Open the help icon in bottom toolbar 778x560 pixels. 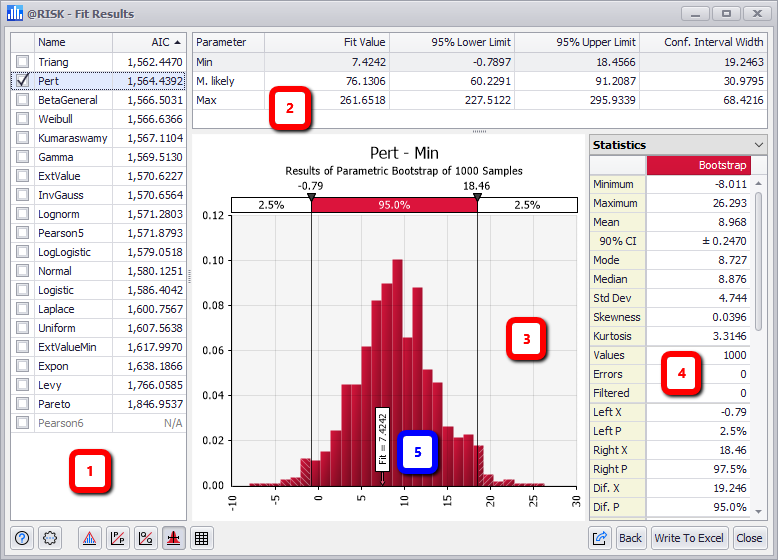point(22,538)
